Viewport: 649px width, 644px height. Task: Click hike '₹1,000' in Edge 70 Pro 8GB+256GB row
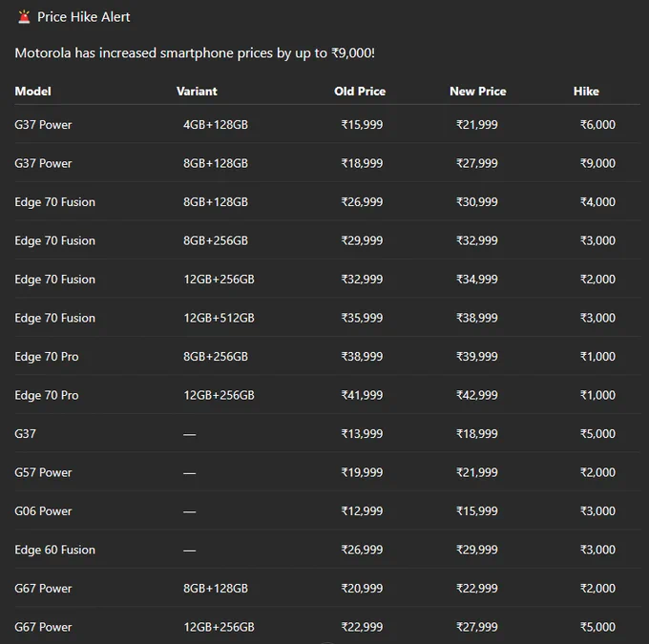(x=597, y=357)
